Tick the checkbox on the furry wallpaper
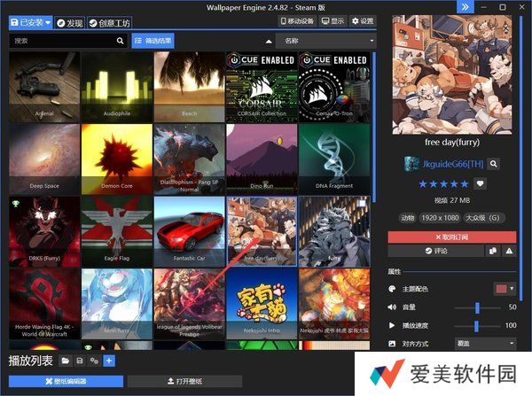 [x=362, y=204]
